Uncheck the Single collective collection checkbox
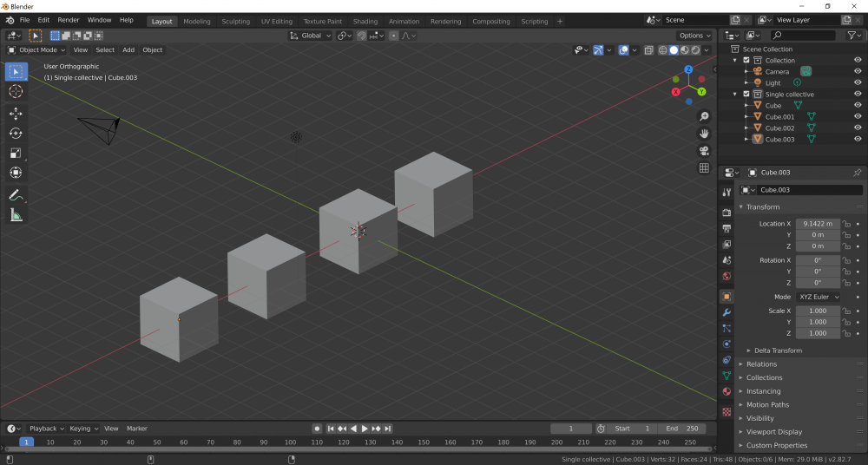This screenshot has height=465, width=868. pyautogui.click(x=745, y=94)
